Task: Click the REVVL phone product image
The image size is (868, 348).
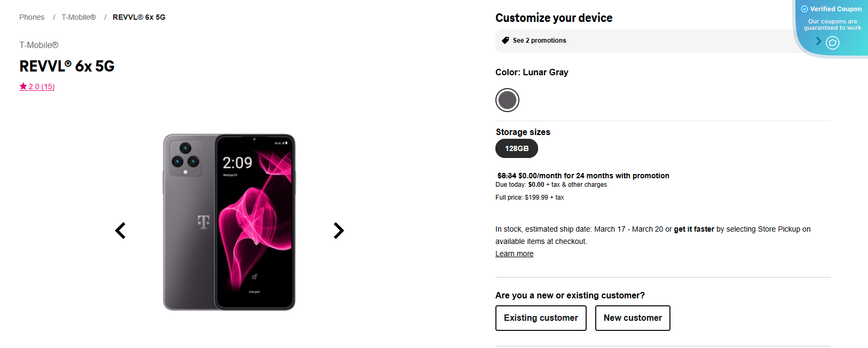Action: point(230,222)
